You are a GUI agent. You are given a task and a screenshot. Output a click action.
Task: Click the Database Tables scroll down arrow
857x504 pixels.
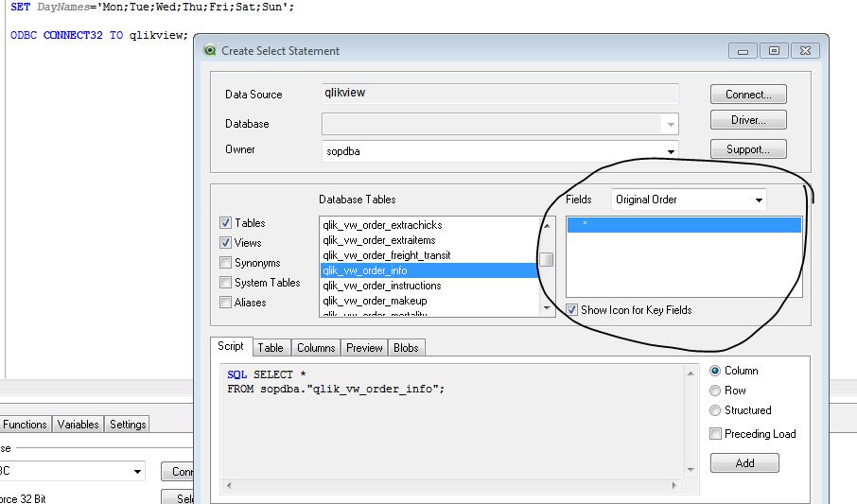tap(547, 308)
